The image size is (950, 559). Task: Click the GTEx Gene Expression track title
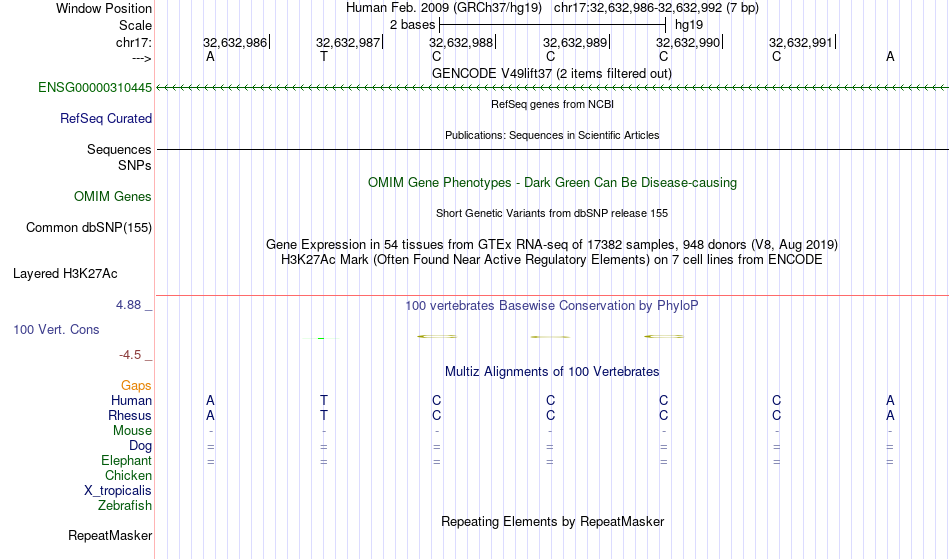(x=552, y=245)
